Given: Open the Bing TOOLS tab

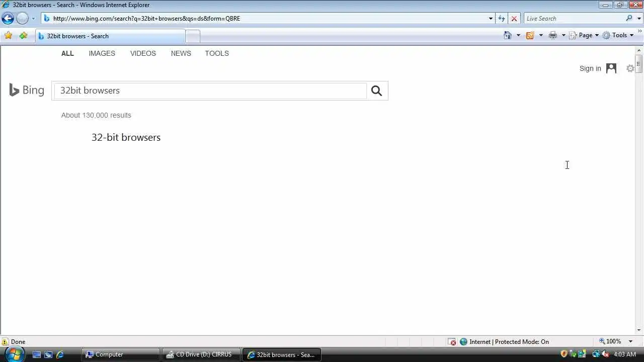Looking at the screenshot, I should click(x=217, y=53).
